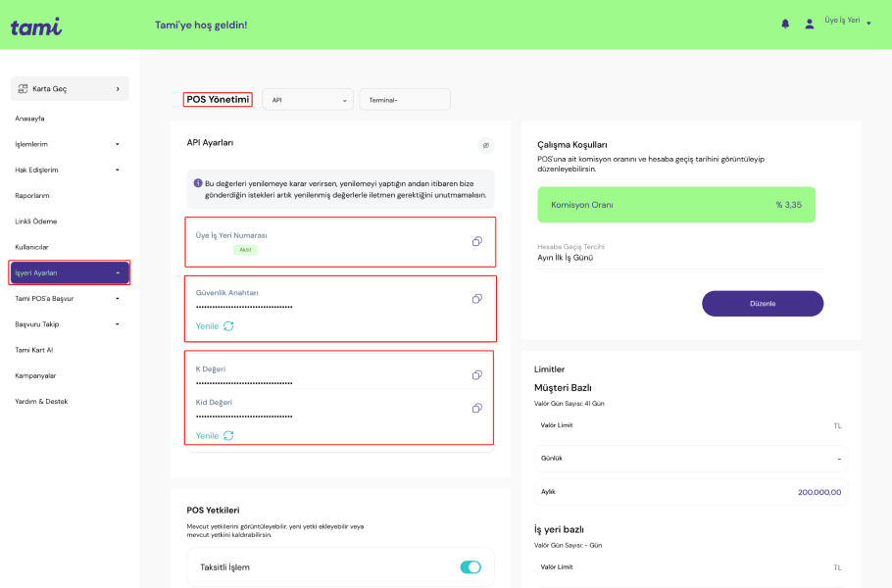Screen dimensions: 892x588
Task: Expand Tami POS'a Başvur arrow
Action: (x=118, y=299)
